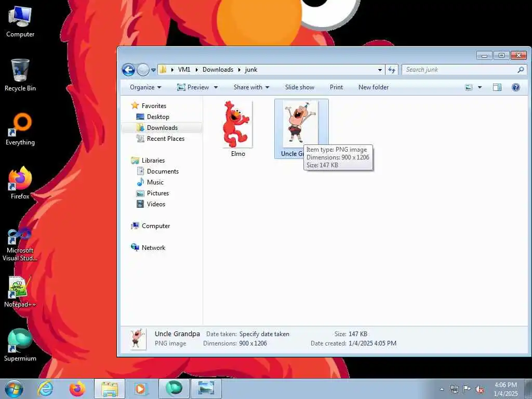The width and height of the screenshot is (532, 399).
Task: Open the Organize menu
Action: click(x=145, y=87)
